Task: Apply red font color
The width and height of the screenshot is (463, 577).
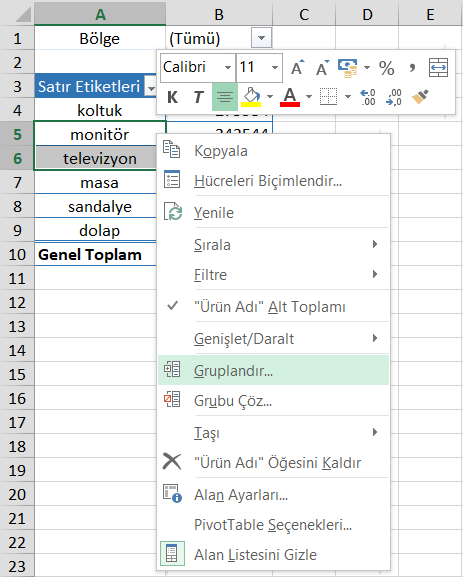Action: tap(290, 97)
